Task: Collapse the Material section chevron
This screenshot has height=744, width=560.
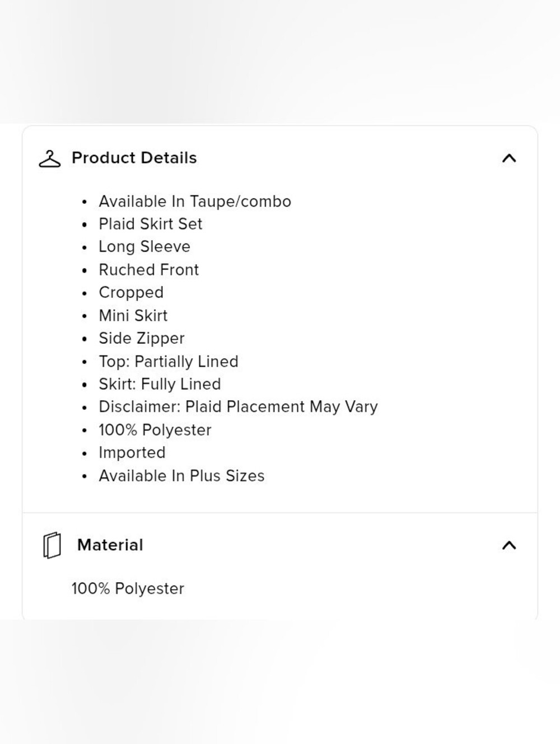Action: click(509, 545)
